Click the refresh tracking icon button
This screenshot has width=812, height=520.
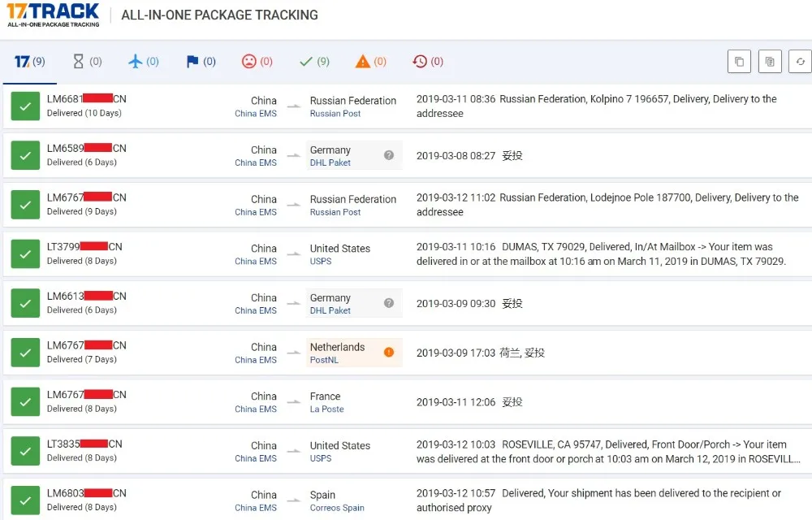click(x=800, y=62)
